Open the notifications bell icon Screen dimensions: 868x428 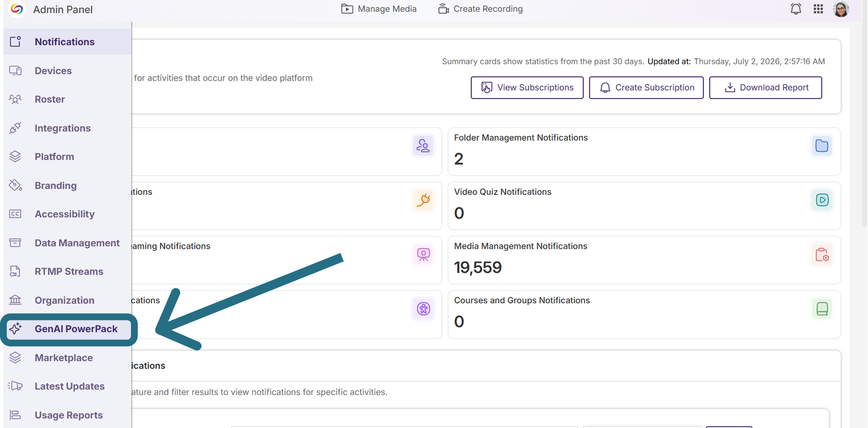point(796,9)
